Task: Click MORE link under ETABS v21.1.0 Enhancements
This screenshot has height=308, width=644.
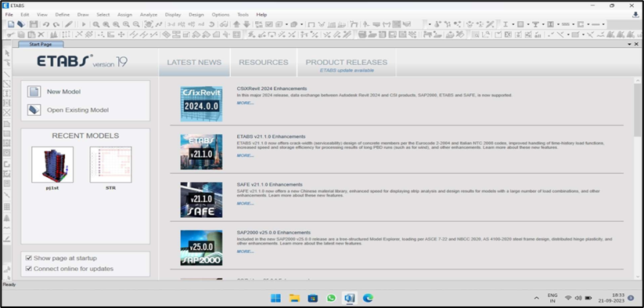Action: point(245,155)
